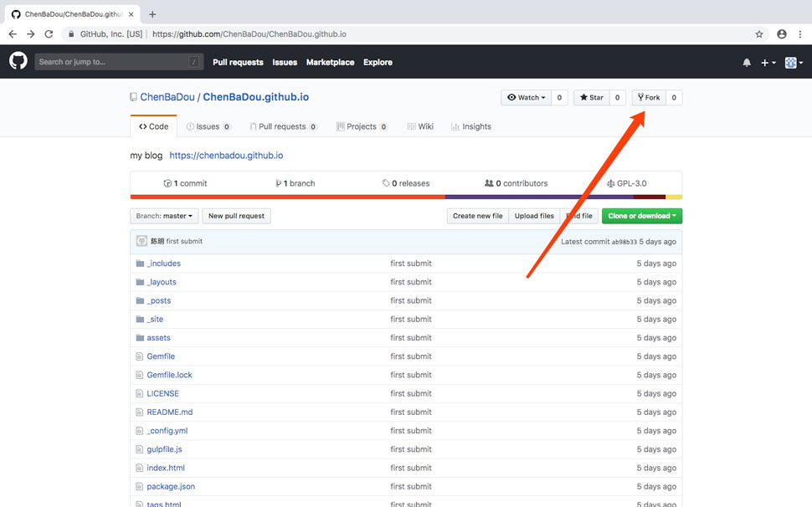Visit https://chenbadou.github.io blog link
The width and height of the screenshot is (812, 507).
[226, 156]
